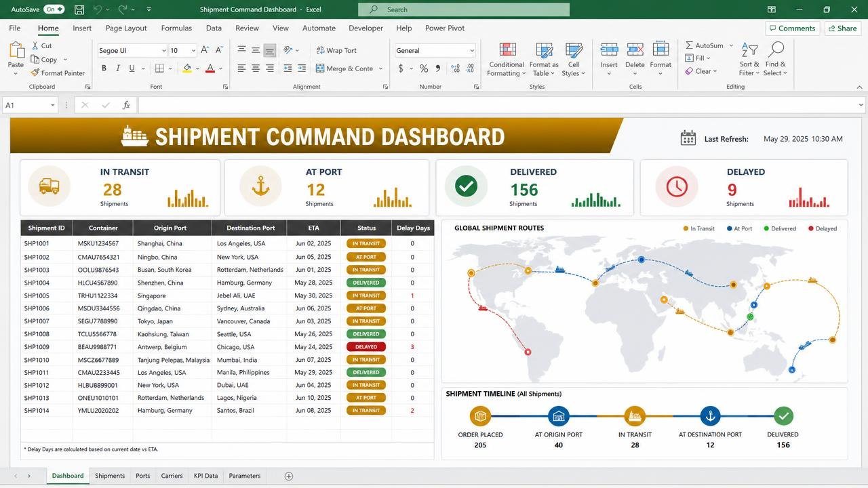Apply Bold formatting
This screenshot has height=488, width=868.
[x=104, y=68]
